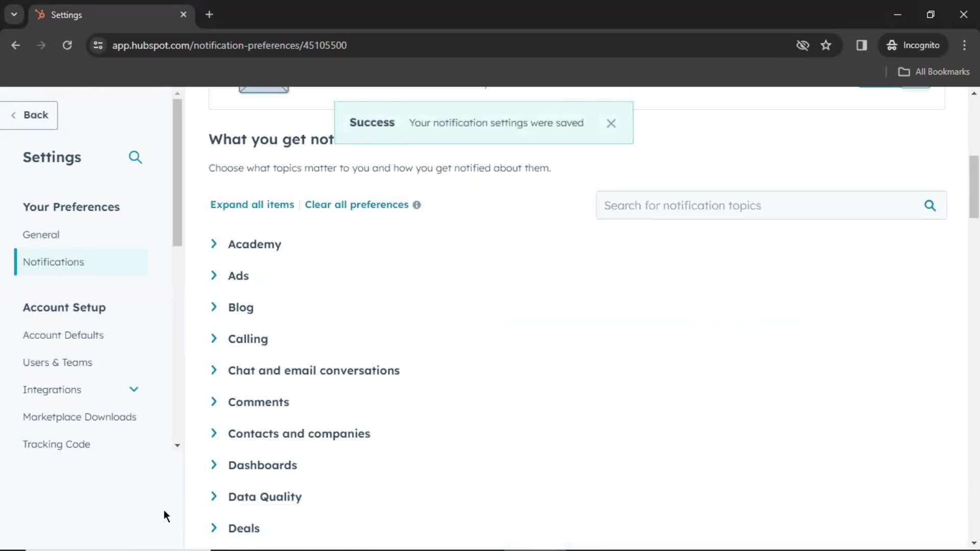Image resolution: width=980 pixels, height=551 pixels.
Task: Click the eye-slash icon in address bar
Action: [x=802, y=45]
